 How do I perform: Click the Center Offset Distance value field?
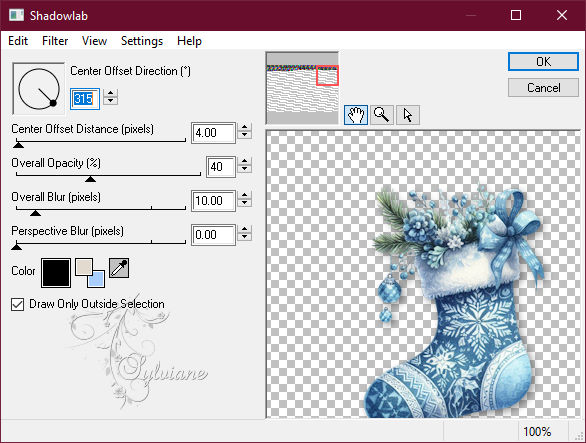[x=213, y=133]
